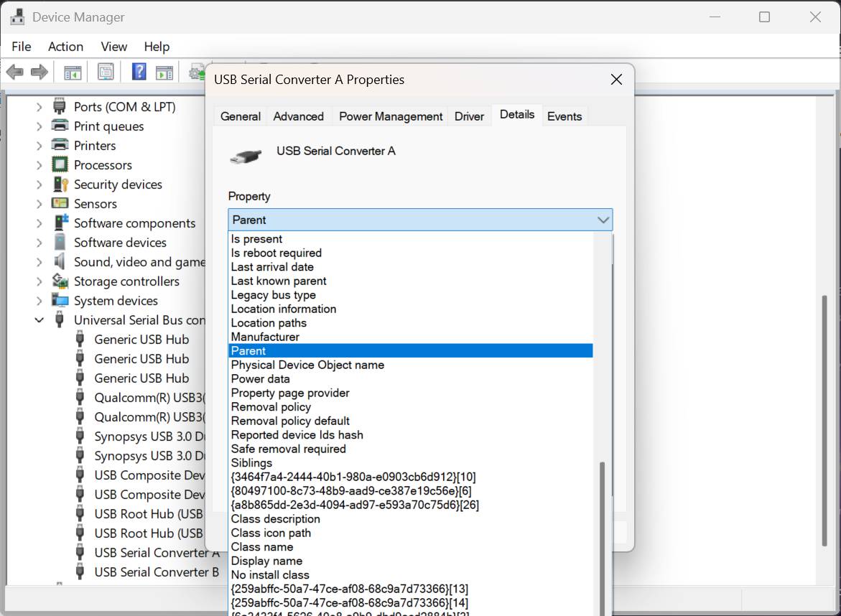Select 'Physical Device Object name' property
The height and width of the screenshot is (616, 841).
410,365
